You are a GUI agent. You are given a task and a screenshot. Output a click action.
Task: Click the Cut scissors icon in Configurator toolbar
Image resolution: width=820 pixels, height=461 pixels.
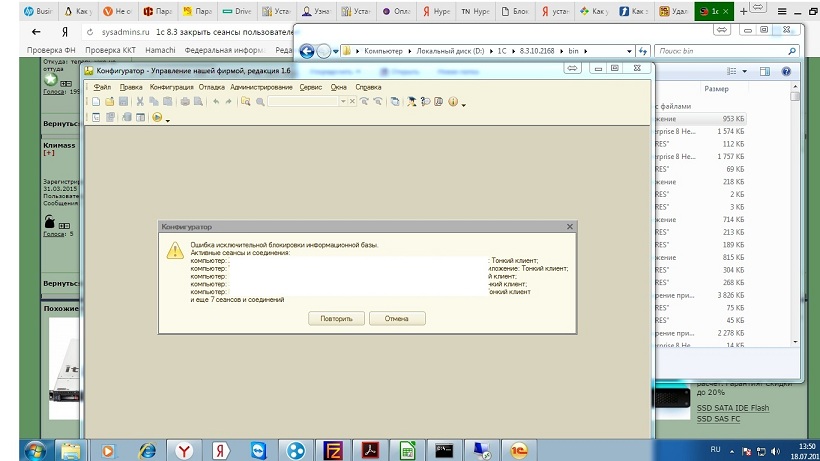[x=140, y=101]
